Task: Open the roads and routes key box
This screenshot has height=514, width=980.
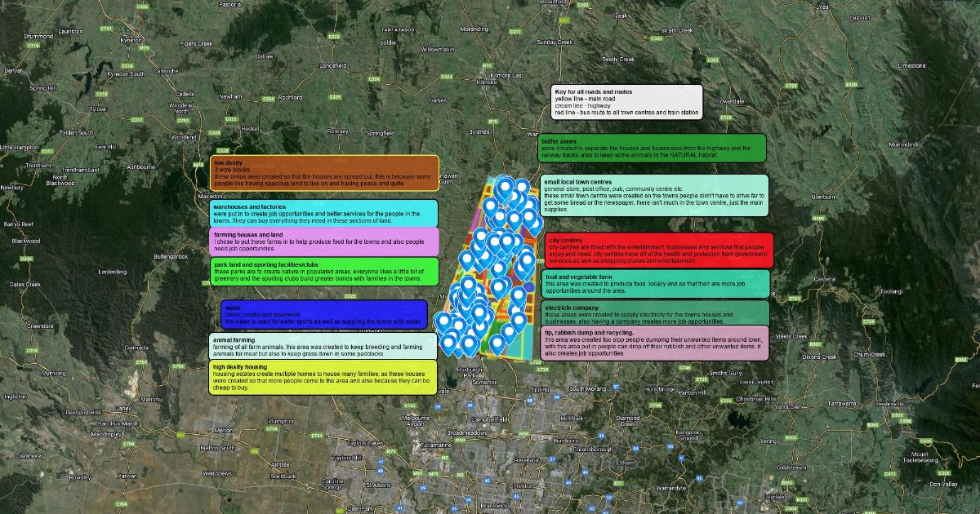Action: coord(626,102)
